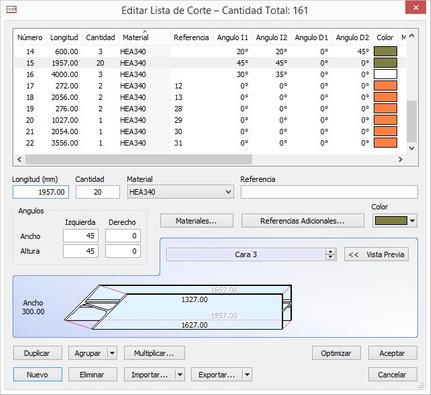The image size is (431, 395).
Task: Click the orange color swatch in row 22
Action: 385,143
